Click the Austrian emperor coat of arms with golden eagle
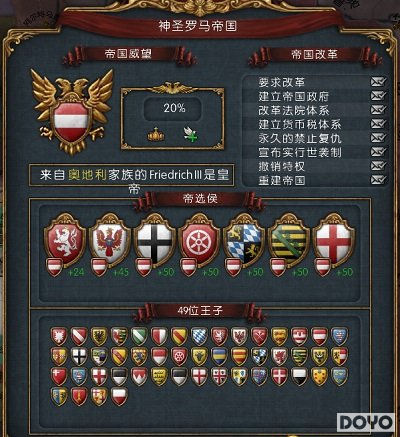 (72, 112)
